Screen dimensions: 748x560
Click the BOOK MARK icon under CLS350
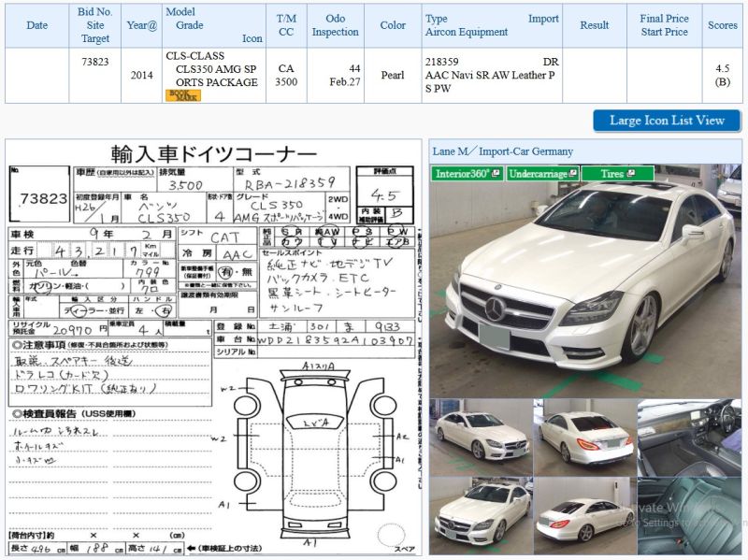pyautogui.click(x=183, y=95)
